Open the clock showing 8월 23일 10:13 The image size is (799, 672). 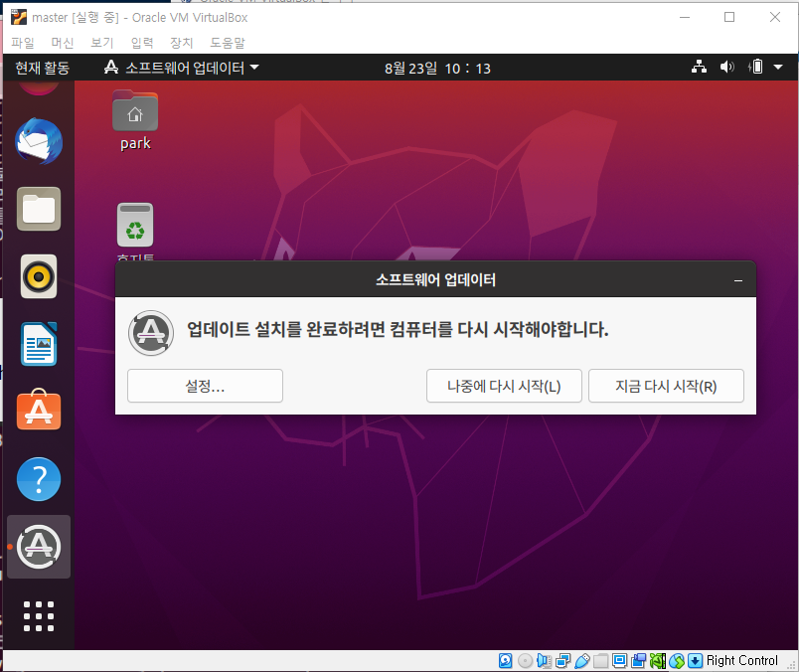[x=437, y=68]
